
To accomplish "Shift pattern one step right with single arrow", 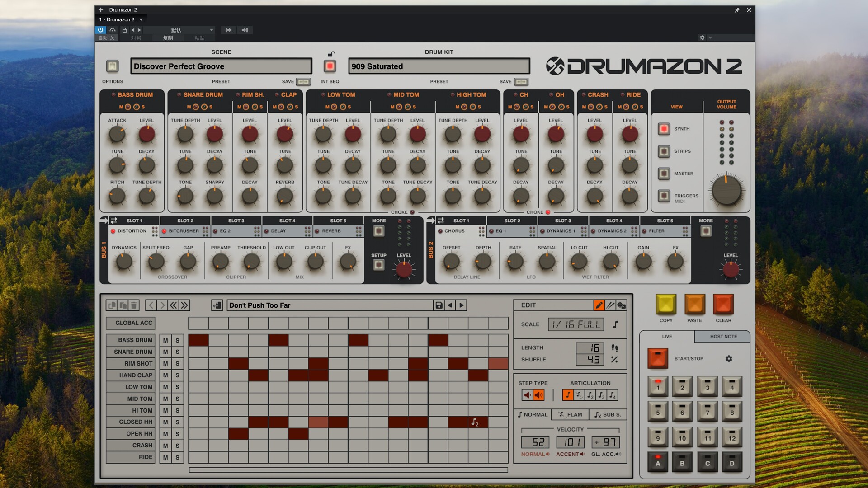I will coord(162,305).
